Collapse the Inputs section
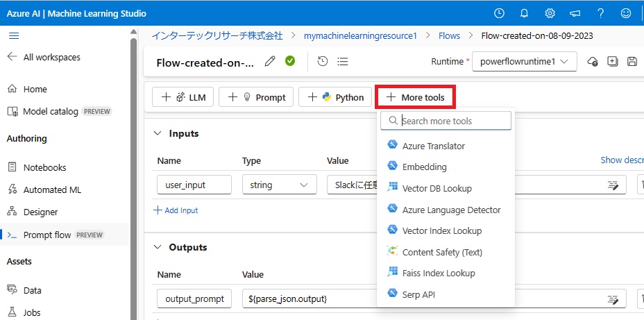The height and width of the screenshot is (320, 644). [x=158, y=133]
